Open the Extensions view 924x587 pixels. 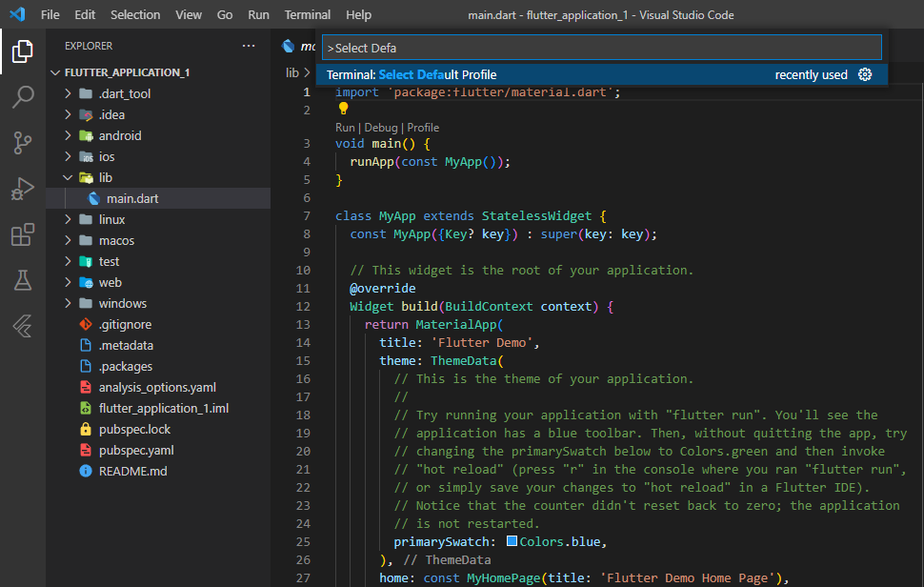coord(23,234)
